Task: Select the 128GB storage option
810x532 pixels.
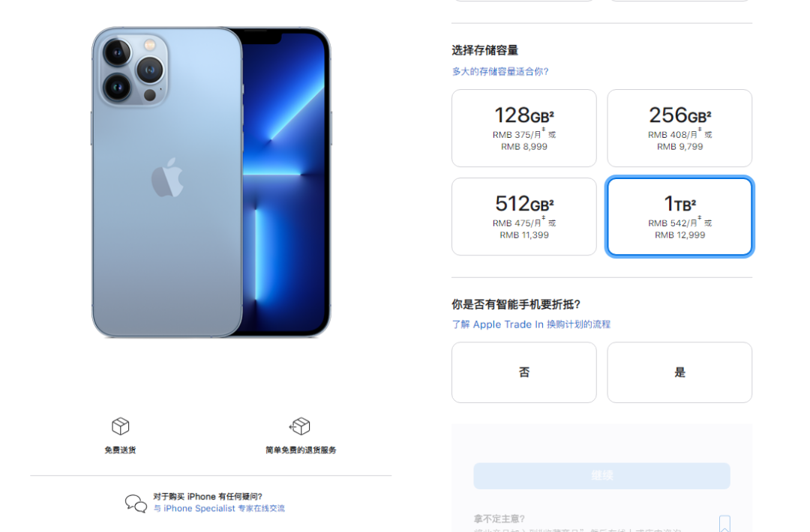Action: pos(523,128)
